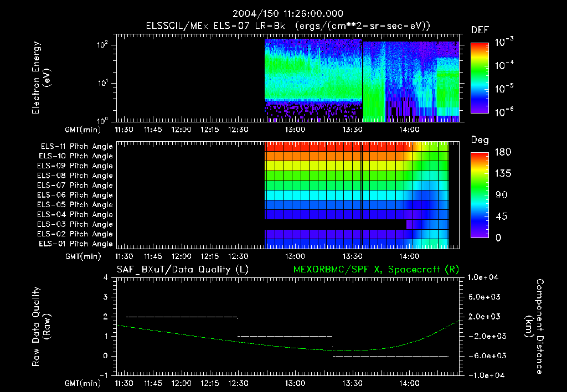The image size is (567, 392).
Task: Click the 180 value on the Deg scale
Action: pos(503,152)
